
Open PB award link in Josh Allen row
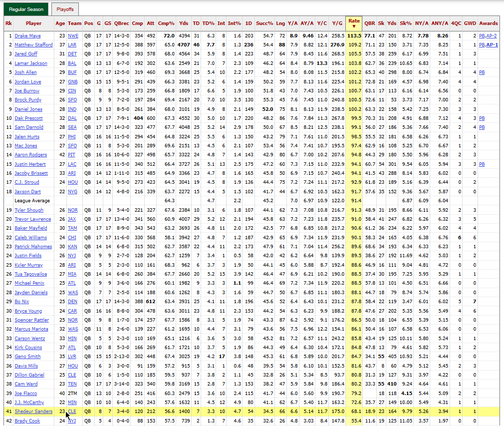point(482,72)
